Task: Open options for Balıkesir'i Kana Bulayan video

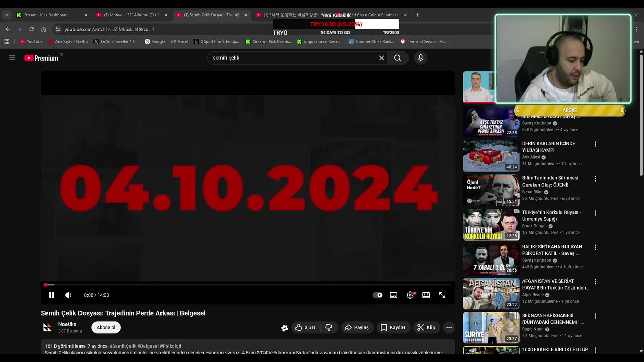Action: [x=595, y=247]
